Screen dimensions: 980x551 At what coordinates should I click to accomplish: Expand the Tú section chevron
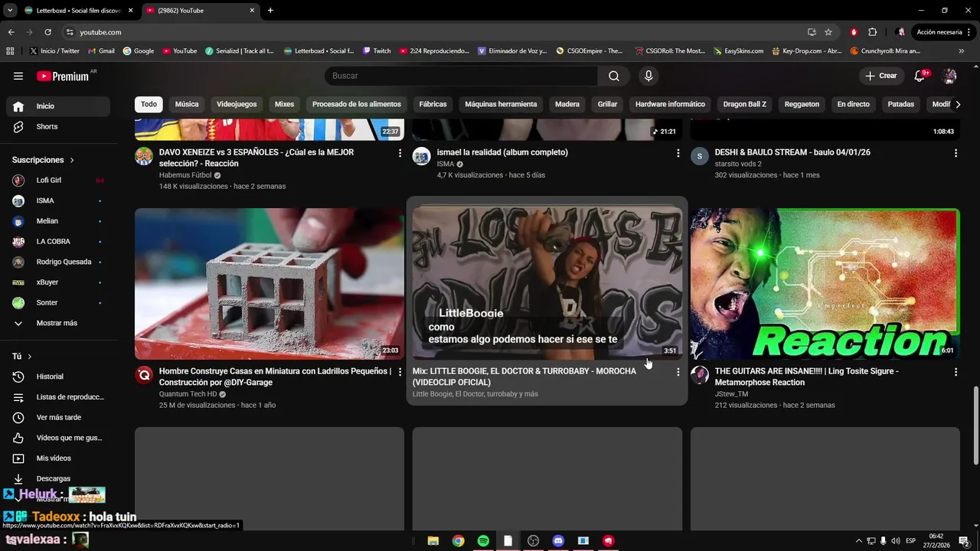30,357
